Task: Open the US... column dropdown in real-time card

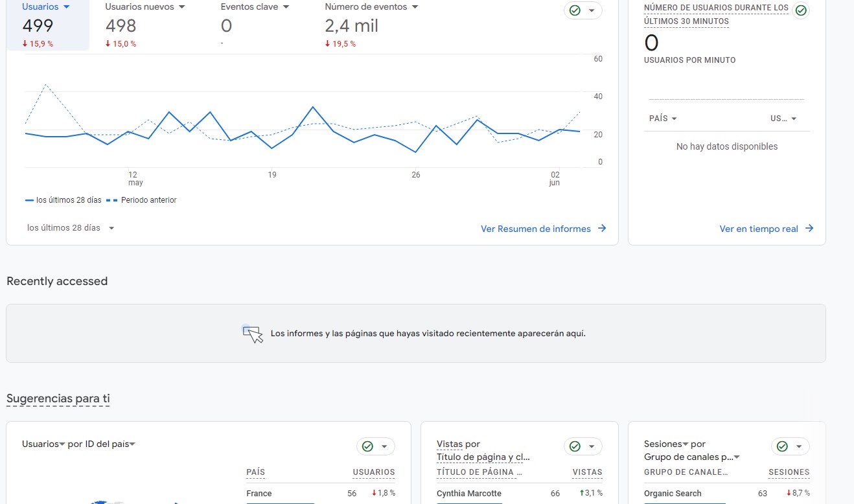Action: pos(783,119)
